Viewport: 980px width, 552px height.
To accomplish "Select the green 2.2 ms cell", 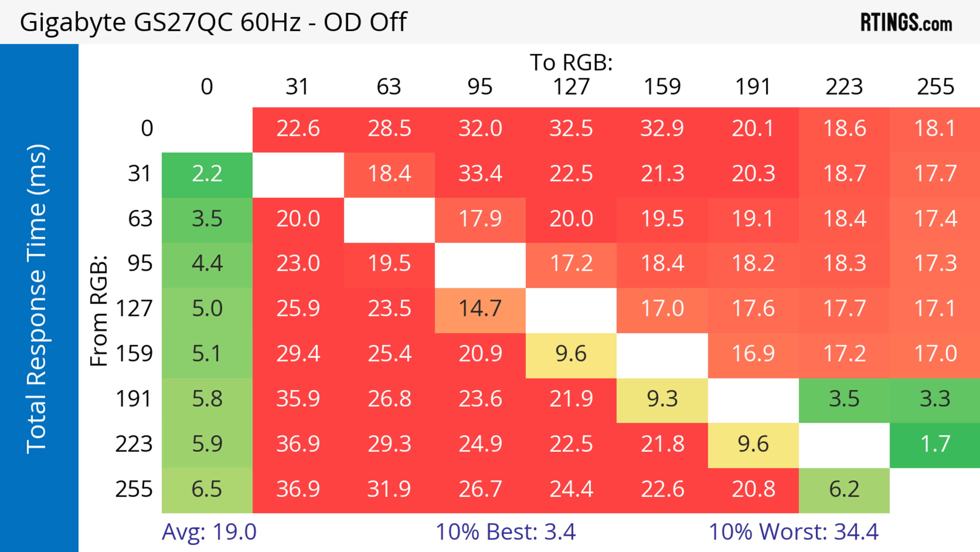I will pos(207,174).
